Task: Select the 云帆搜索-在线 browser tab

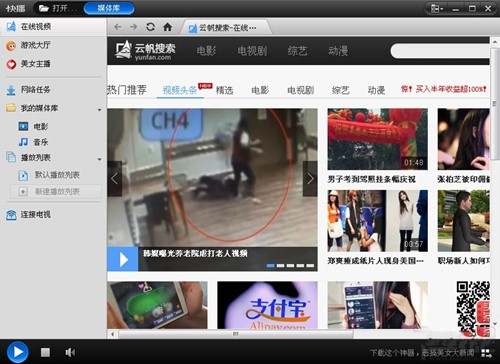Action: click(x=226, y=28)
